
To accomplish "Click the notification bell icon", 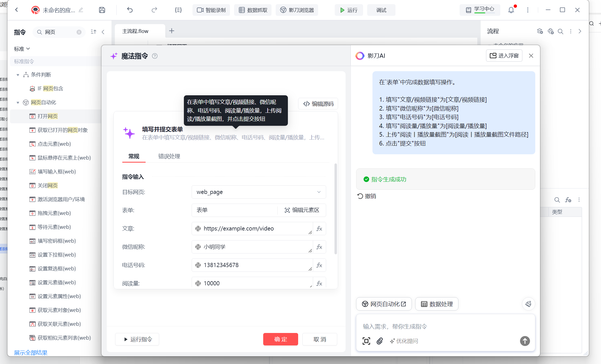I will (511, 10).
